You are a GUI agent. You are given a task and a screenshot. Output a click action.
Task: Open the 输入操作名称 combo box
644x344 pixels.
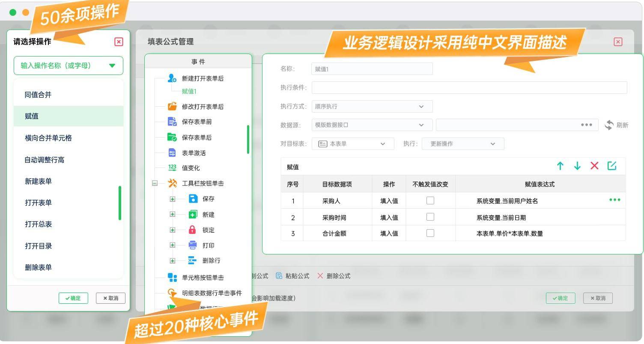pos(69,66)
